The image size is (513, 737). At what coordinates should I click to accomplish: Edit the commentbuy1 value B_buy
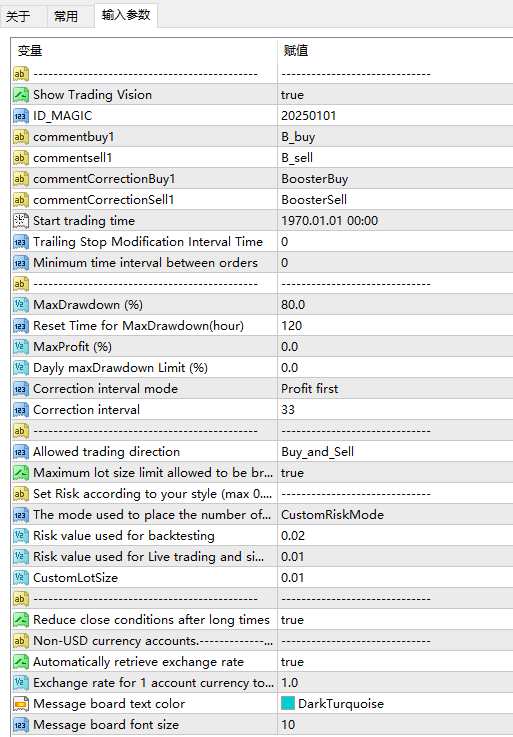pos(395,137)
